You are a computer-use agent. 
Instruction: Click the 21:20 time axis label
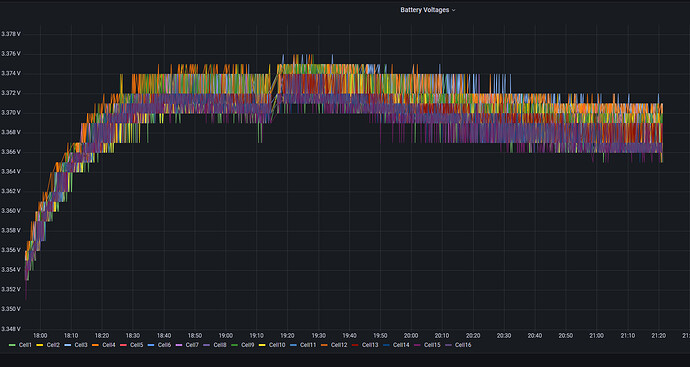tap(658, 335)
